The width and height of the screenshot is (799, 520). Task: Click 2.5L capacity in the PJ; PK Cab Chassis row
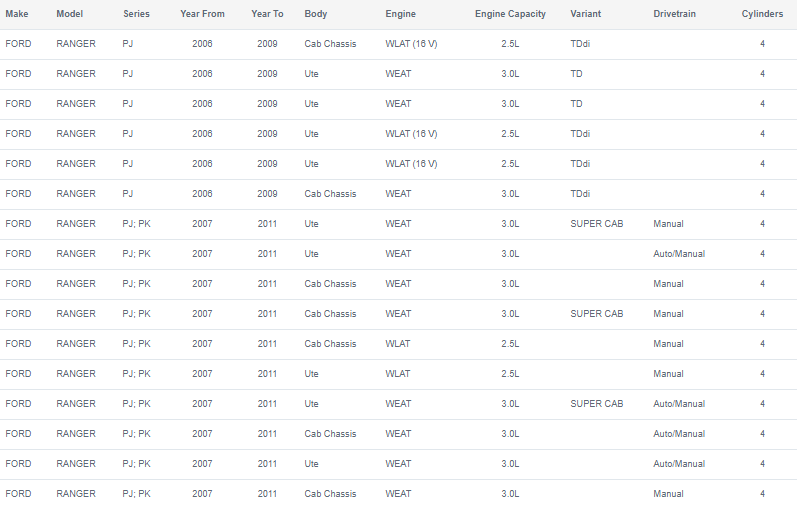coord(510,344)
